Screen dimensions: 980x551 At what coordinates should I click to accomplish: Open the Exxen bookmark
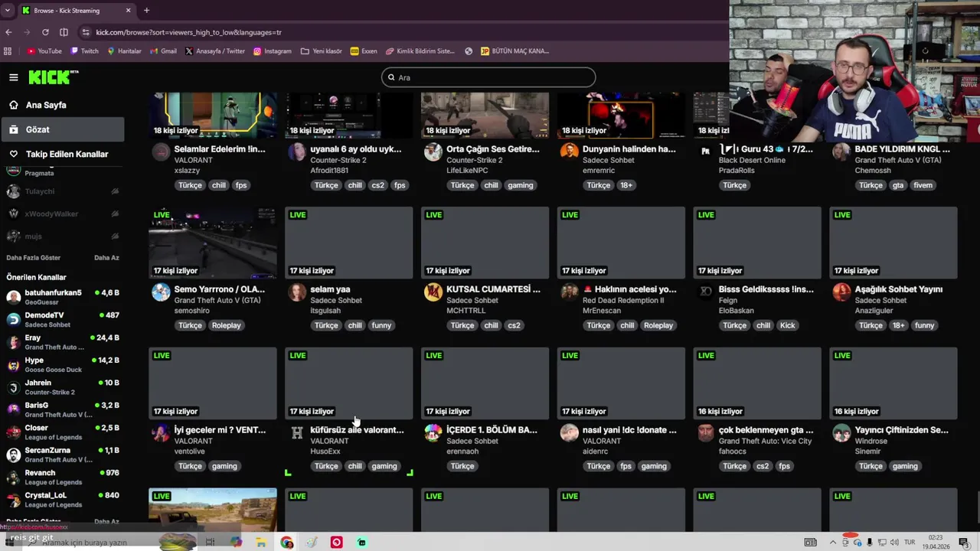[x=364, y=51]
